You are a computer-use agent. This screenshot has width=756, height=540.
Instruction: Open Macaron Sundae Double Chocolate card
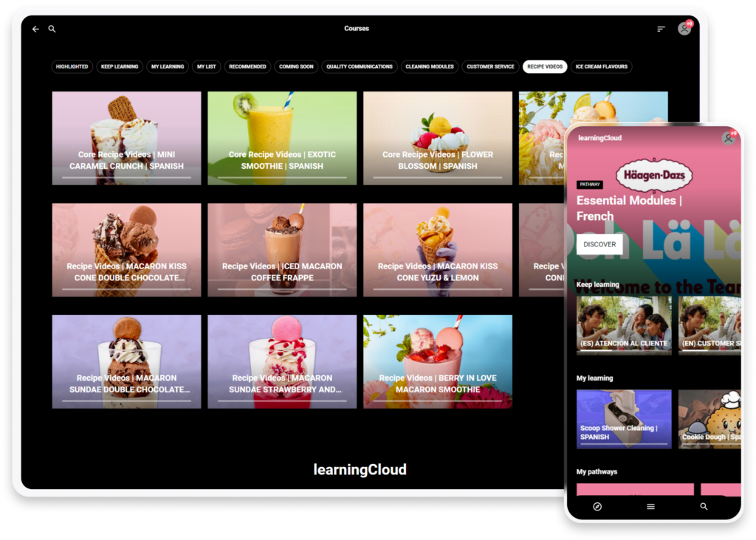pyautogui.click(x=126, y=361)
